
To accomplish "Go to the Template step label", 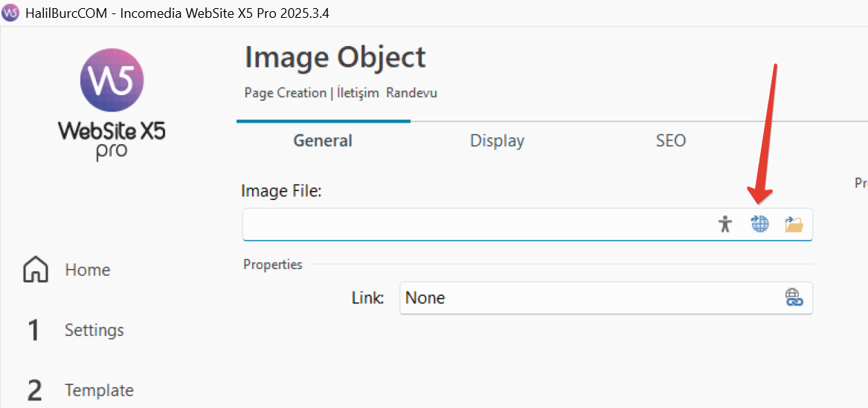I will pos(99,390).
